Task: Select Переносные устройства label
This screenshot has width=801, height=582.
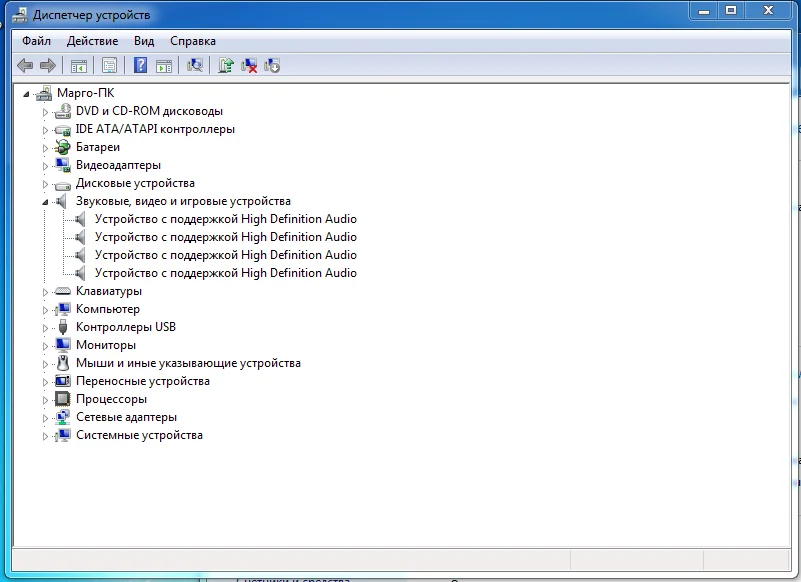Action: (x=143, y=381)
